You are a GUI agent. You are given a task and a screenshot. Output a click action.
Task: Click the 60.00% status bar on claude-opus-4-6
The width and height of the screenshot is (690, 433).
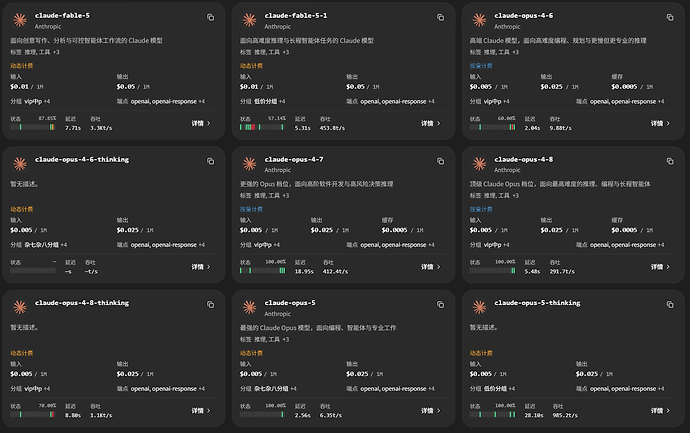tap(492, 127)
